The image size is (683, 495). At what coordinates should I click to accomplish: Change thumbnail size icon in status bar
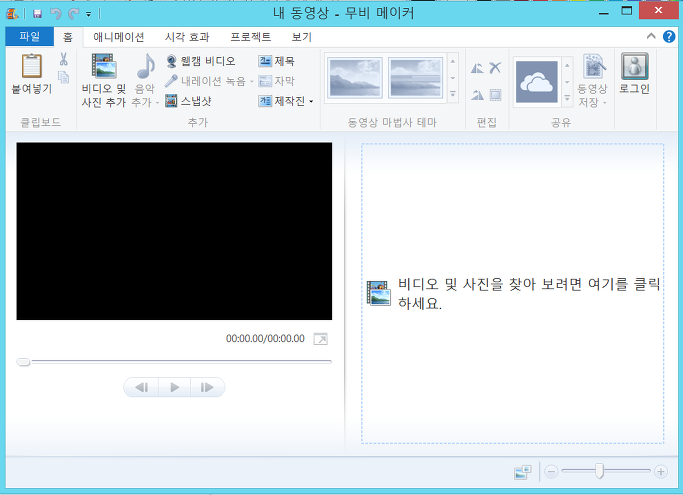pos(523,472)
